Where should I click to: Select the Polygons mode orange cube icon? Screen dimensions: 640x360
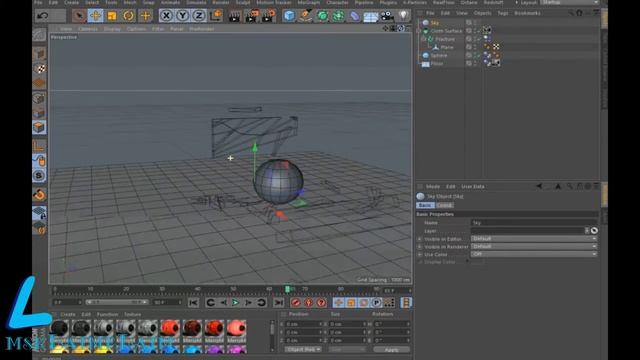coord(39,127)
